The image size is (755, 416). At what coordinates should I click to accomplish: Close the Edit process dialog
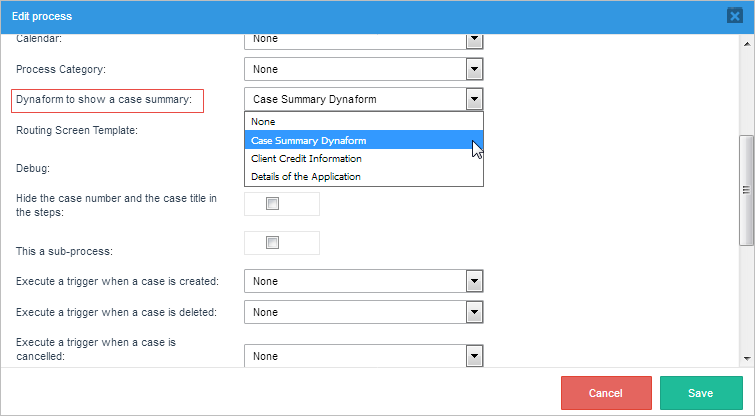(734, 16)
